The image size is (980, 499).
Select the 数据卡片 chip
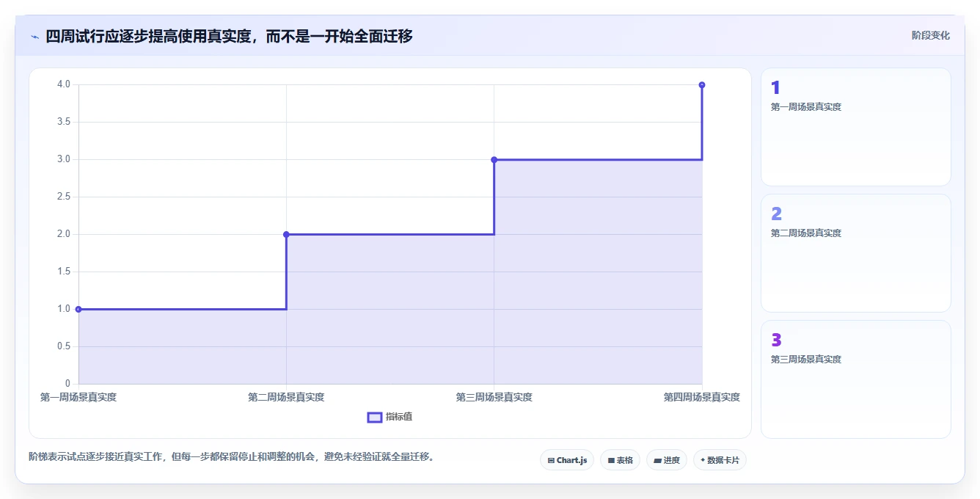(720, 460)
